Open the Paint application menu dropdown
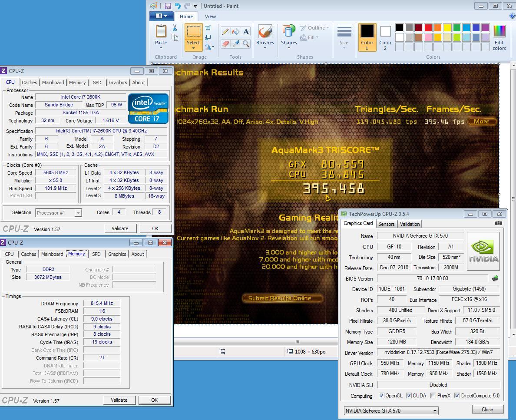The width and height of the screenshot is (516, 420). coord(161,16)
